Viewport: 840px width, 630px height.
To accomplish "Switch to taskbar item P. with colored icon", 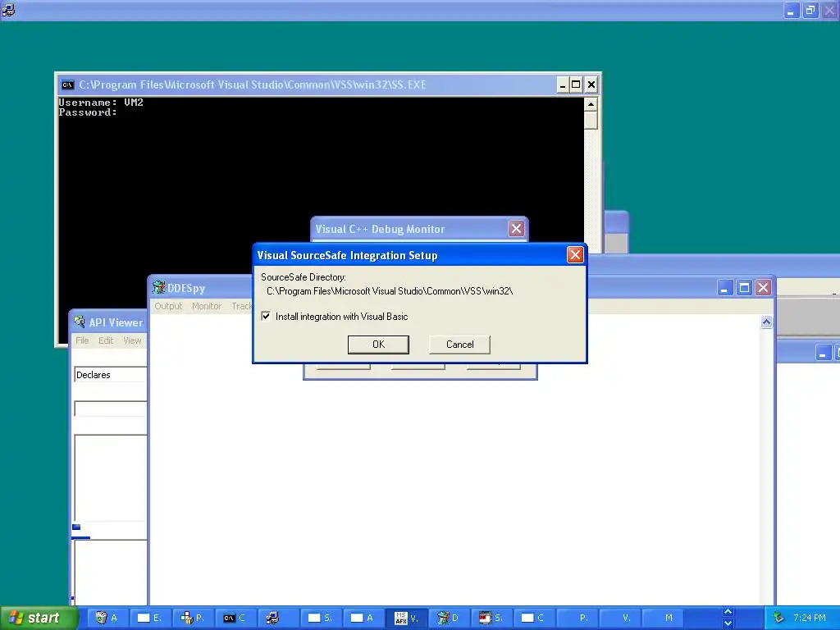I will pos(193,618).
